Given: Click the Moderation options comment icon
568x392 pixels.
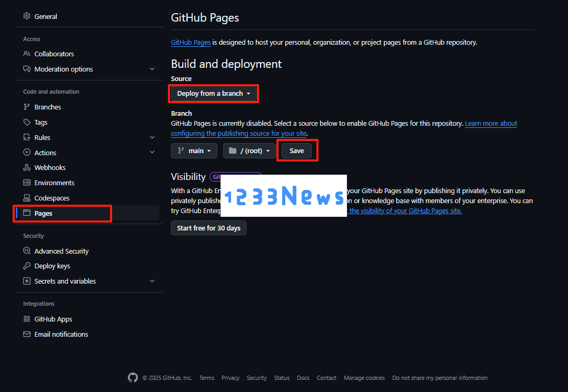Looking at the screenshot, I should point(27,69).
